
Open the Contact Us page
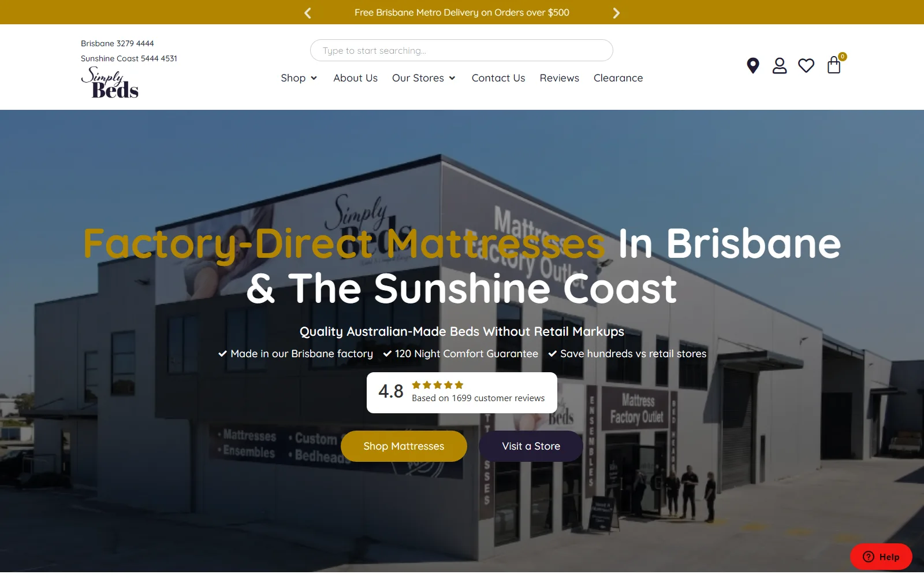498,78
